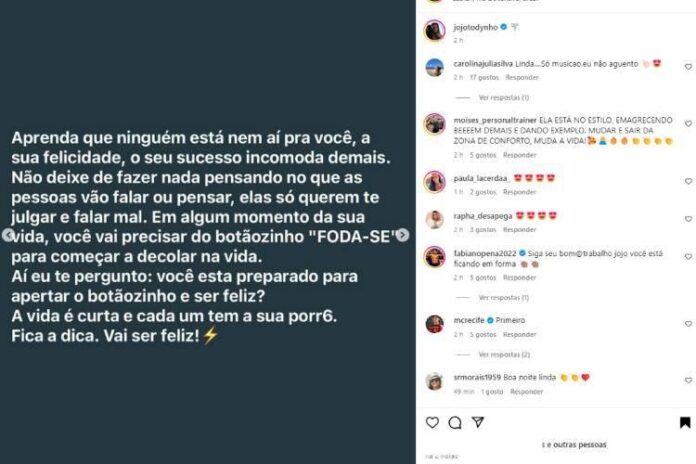Reply to paula_lacerdaa's comment
This screenshot has height=464, width=696.
[519, 192]
